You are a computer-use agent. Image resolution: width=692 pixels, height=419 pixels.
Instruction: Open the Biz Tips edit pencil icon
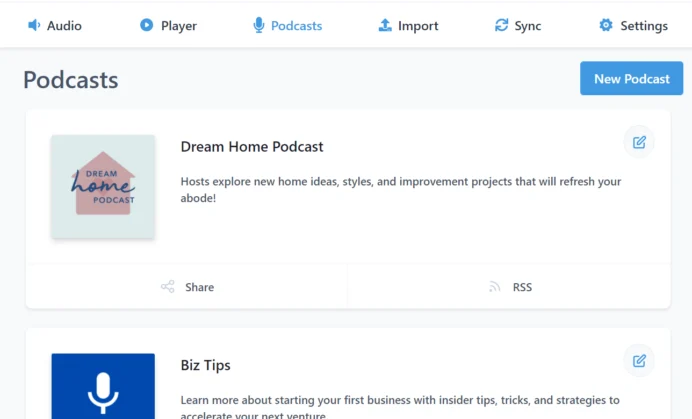pos(639,360)
